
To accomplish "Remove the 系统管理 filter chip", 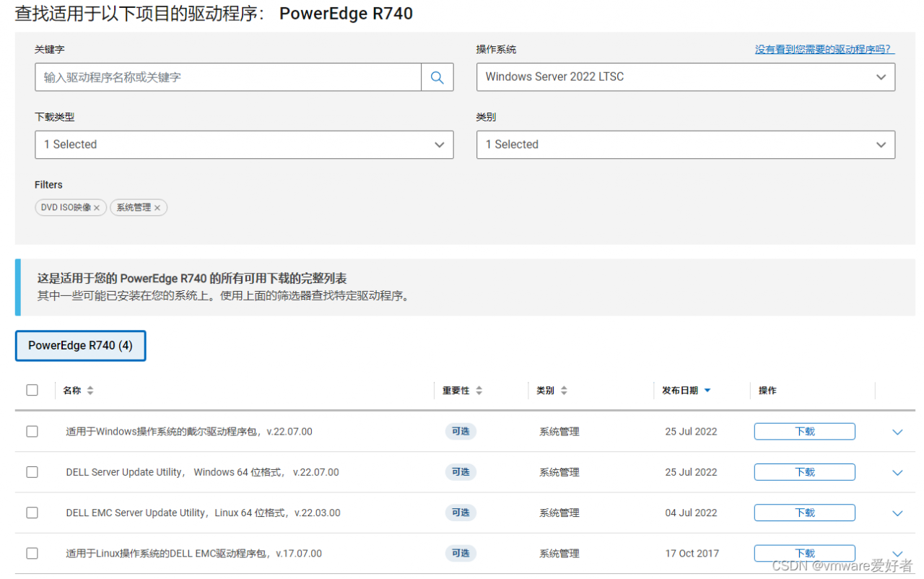I will click(157, 208).
